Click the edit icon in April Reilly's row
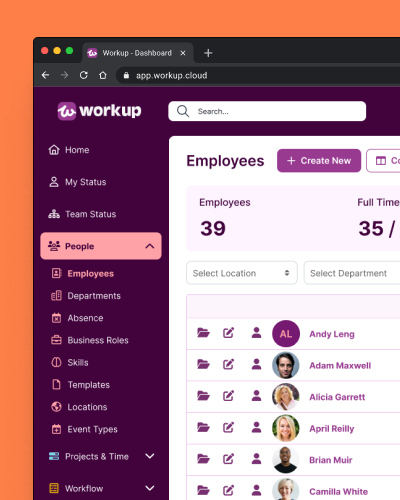This screenshot has height=500, width=400. point(228,427)
